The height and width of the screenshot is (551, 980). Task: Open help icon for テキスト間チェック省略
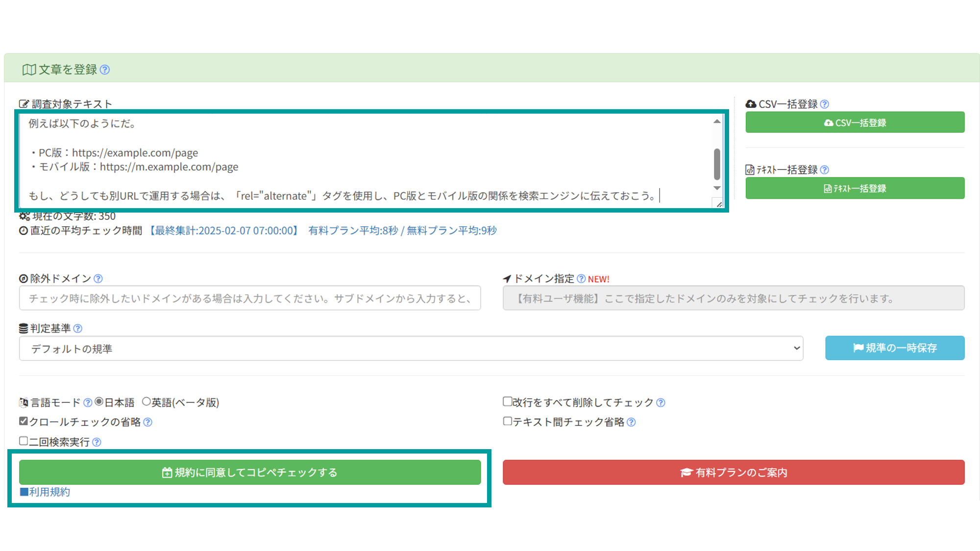pos(631,422)
